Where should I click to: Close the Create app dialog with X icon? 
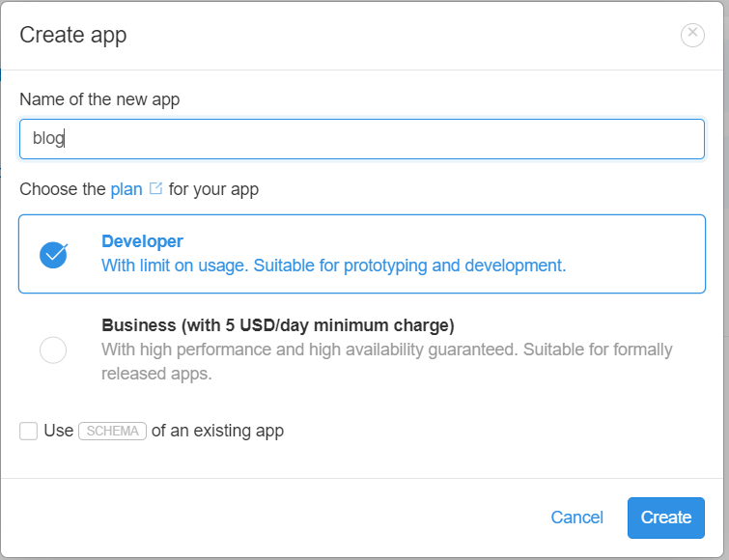[x=692, y=35]
